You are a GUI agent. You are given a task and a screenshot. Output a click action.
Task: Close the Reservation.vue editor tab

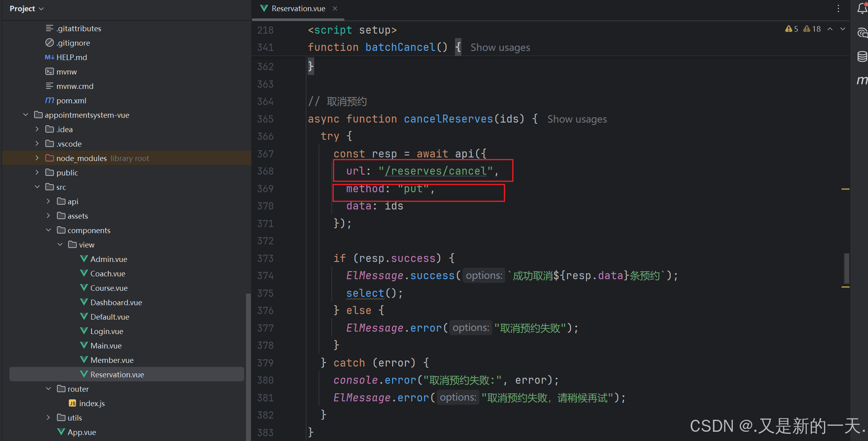(x=335, y=8)
